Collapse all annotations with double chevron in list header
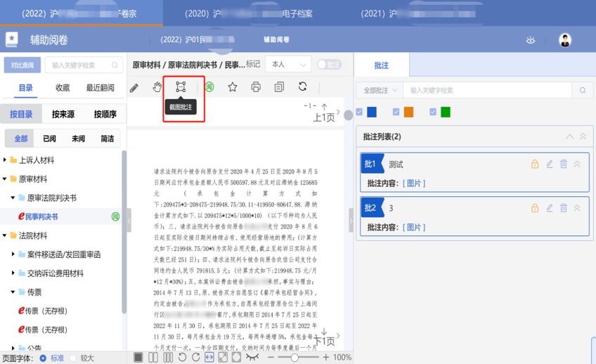The width and height of the screenshot is (596, 364). [x=583, y=136]
